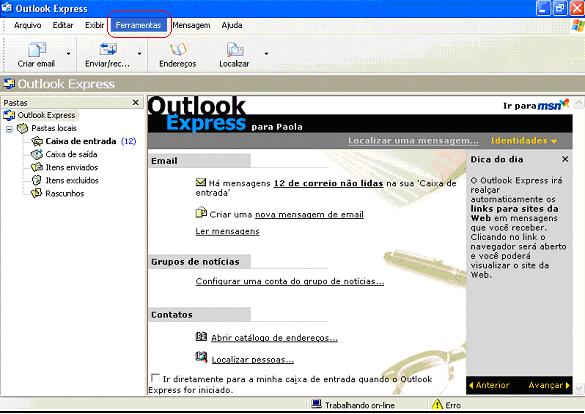Select the Outlook Express root folder

pyautogui.click(x=46, y=115)
